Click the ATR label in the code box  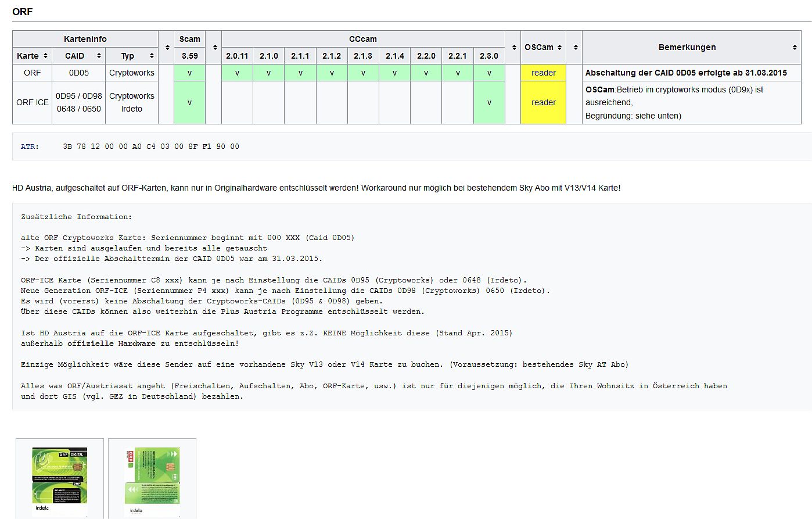coord(30,146)
